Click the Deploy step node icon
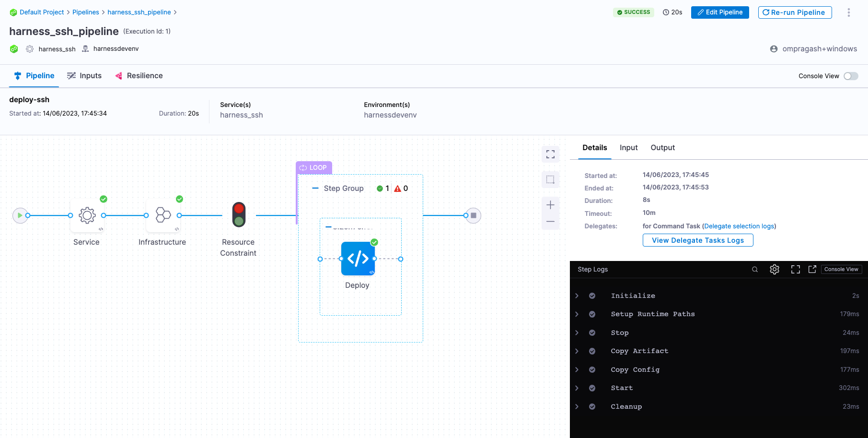 (x=358, y=259)
